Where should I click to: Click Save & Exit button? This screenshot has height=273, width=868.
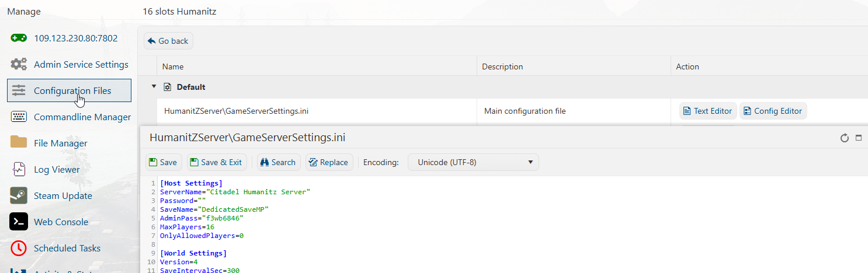coord(216,163)
